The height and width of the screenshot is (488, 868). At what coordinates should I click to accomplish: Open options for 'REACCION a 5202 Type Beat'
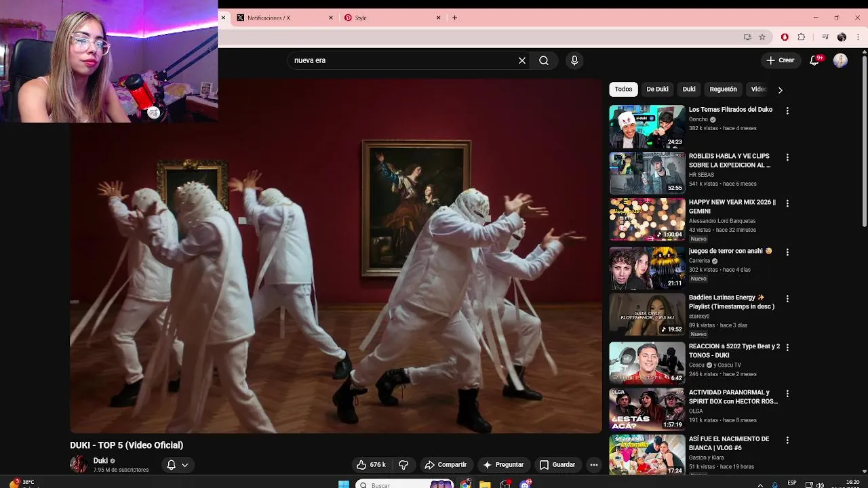click(787, 347)
